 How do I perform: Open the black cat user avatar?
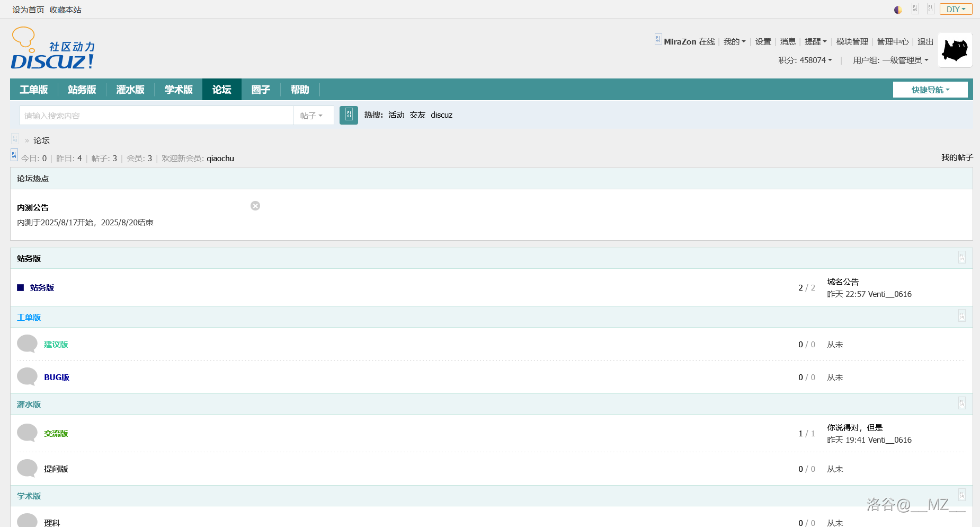pyautogui.click(x=955, y=50)
